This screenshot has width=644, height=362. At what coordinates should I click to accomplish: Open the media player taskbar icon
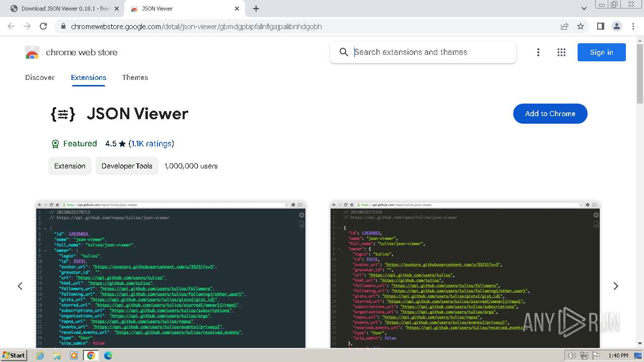click(74, 355)
